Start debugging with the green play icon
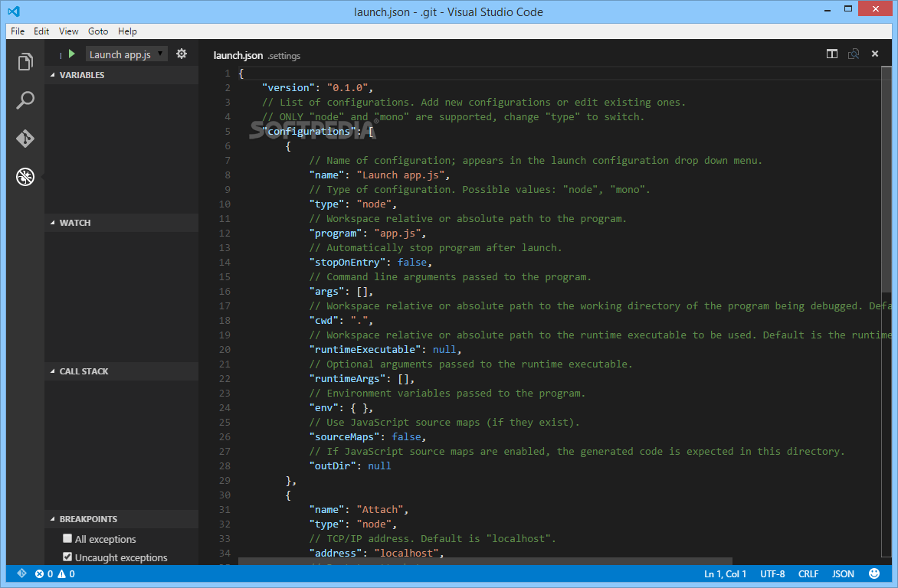Image resolution: width=898 pixels, height=588 pixels. 71,54
